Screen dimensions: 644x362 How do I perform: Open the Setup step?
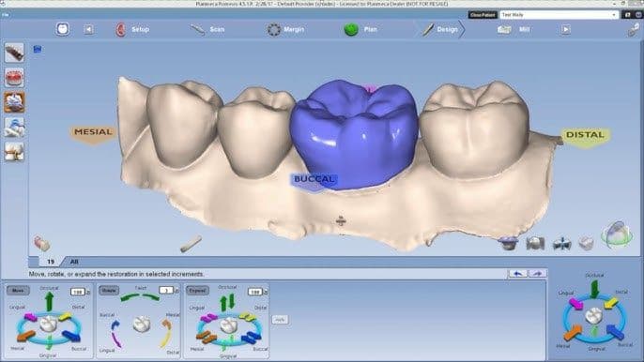(x=132, y=30)
